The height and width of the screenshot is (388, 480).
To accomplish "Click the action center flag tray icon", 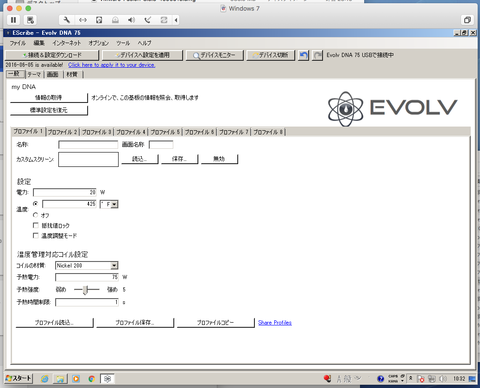I will [x=421, y=379].
